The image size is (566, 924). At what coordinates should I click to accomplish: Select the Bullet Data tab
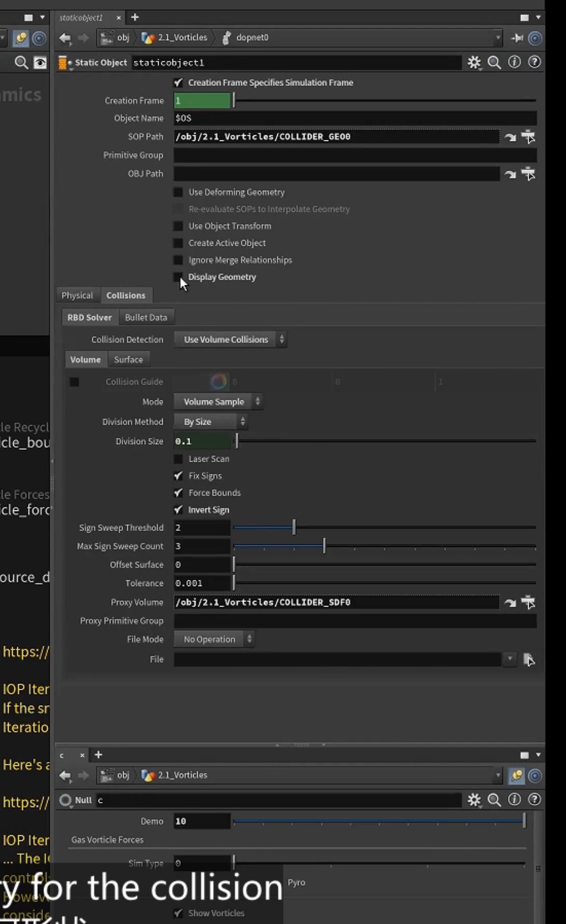tap(146, 317)
